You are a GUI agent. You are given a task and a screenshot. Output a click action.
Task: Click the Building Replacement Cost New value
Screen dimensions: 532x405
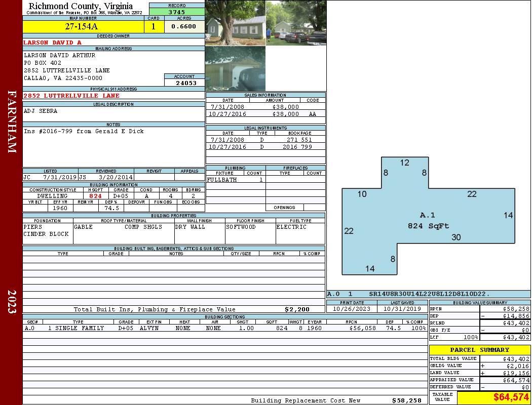[408, 400]
